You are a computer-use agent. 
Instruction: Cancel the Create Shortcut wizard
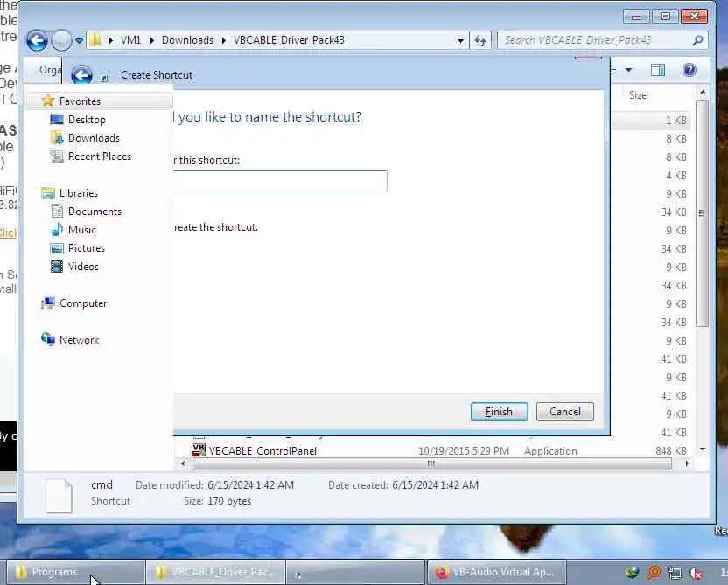tap(564, 412)
